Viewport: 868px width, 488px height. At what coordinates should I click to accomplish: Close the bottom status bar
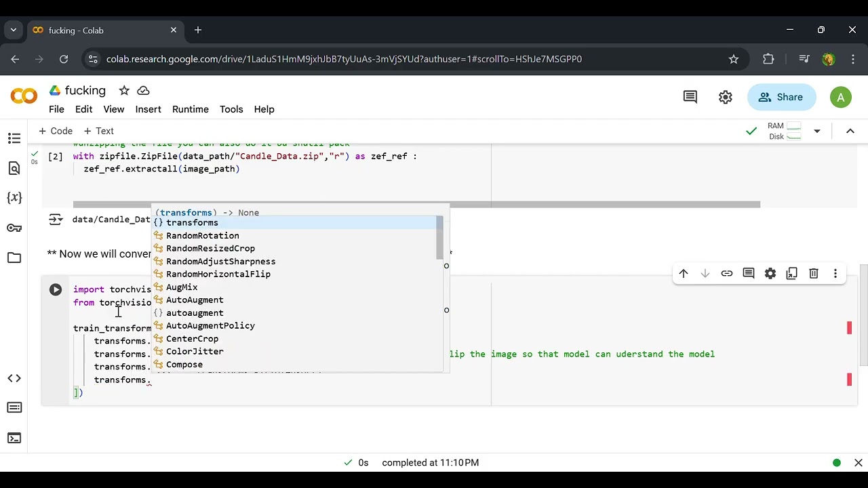click(x=858, y=462)
